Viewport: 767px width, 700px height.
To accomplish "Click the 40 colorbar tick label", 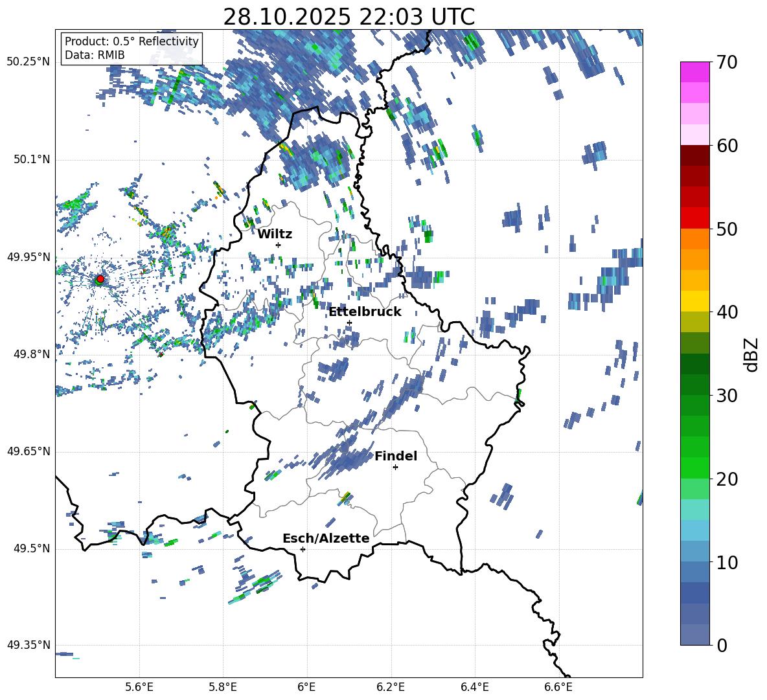I will click(727, 312).
